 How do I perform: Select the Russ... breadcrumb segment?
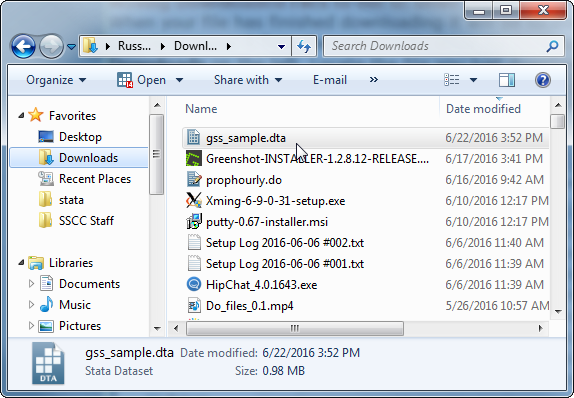[134, 46]
